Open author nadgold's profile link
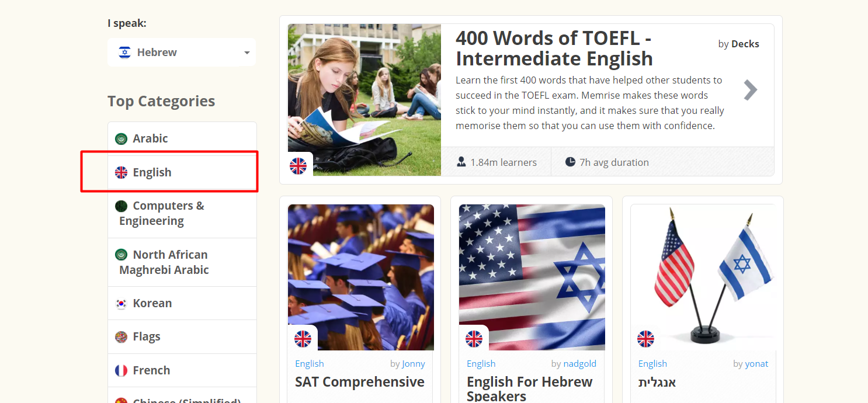Screen dimensions: 868x403 (x=580, y=364)
